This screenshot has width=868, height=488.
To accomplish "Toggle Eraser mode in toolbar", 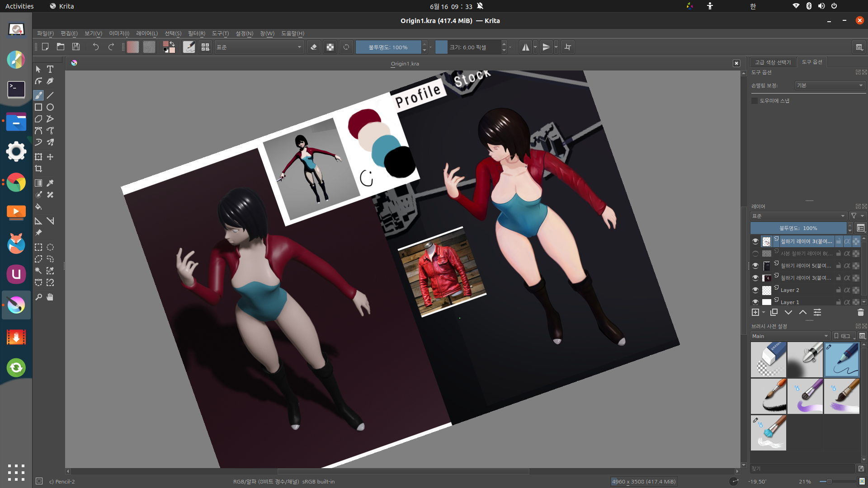I will (314, 47).
